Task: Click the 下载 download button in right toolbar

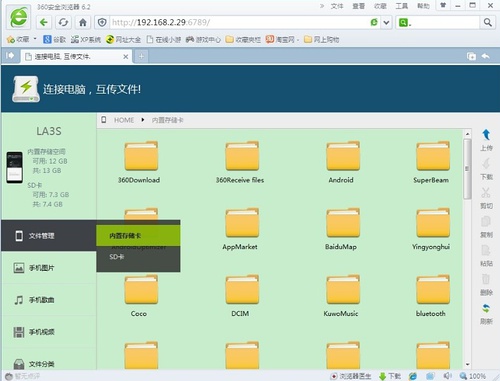Action: [486, 169]
